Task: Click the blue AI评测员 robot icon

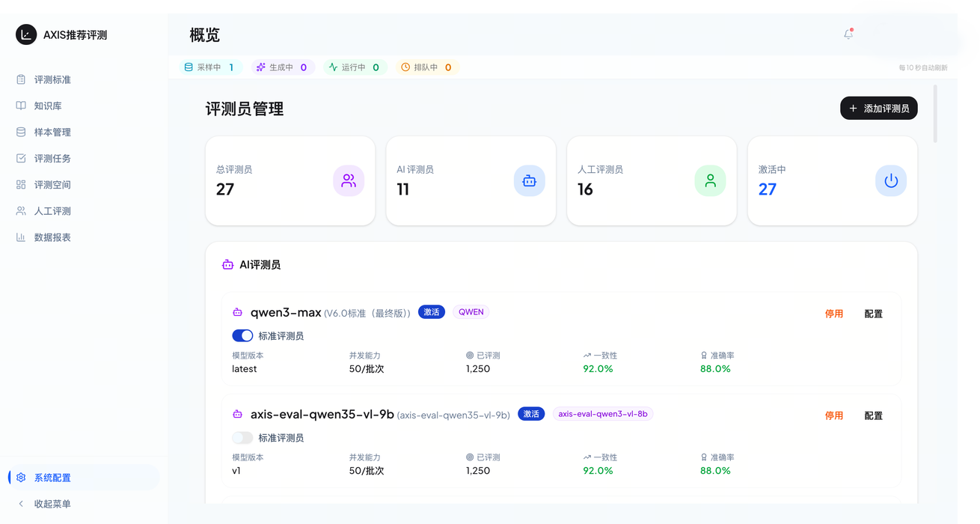Action: click(530, 180)
